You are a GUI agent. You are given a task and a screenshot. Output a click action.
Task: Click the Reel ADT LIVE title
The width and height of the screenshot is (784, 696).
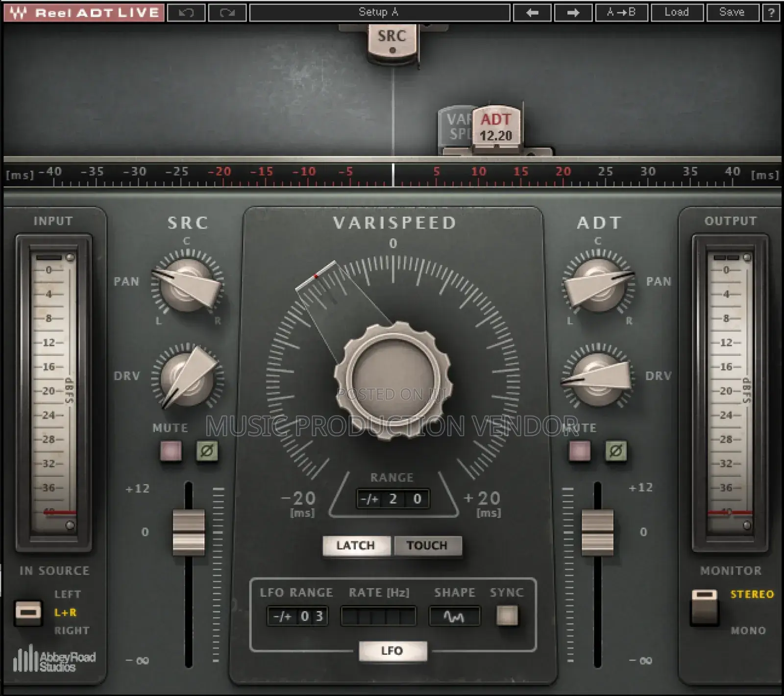coord(97,12)
